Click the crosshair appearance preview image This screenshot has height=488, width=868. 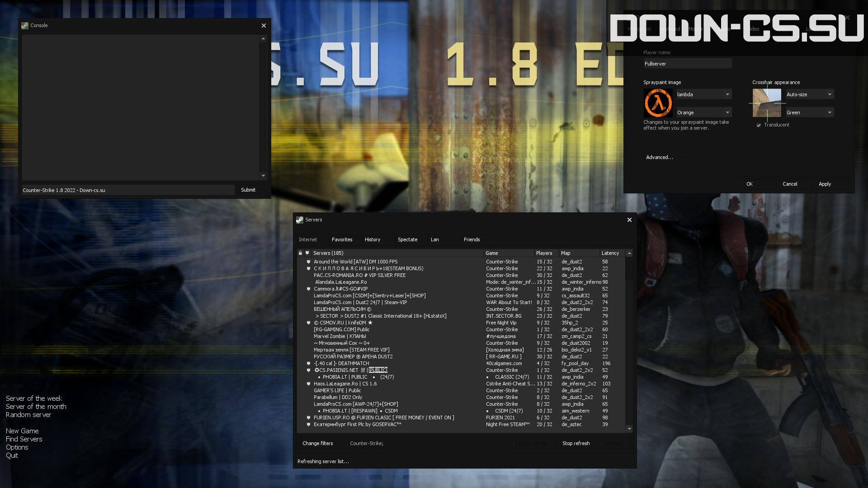click(x=767, y=103)
